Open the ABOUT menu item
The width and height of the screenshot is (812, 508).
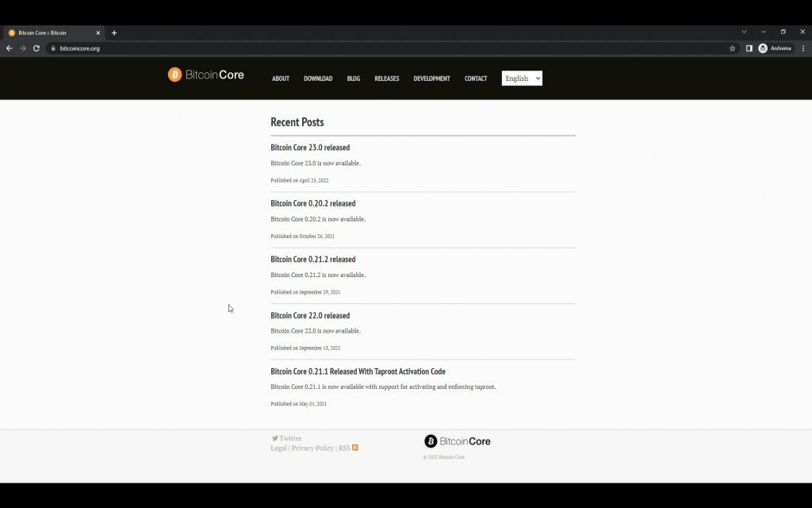(281, 79)
